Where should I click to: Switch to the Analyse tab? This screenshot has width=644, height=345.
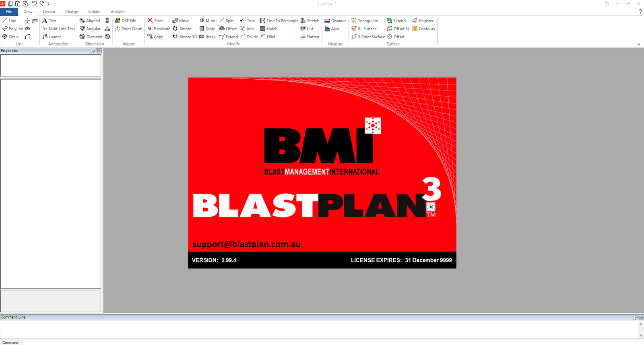click(x=118, y=12)
